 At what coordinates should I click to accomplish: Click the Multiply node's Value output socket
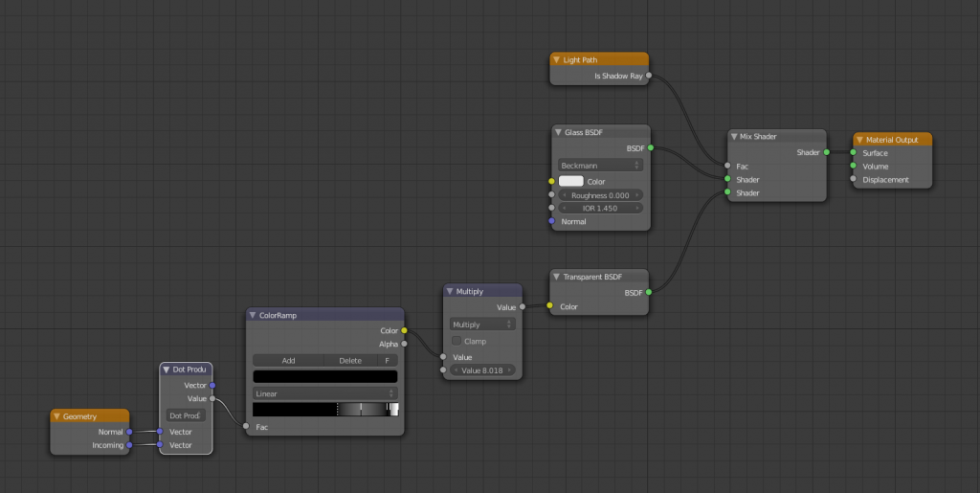pyautogui.click(x=522, y=306)
